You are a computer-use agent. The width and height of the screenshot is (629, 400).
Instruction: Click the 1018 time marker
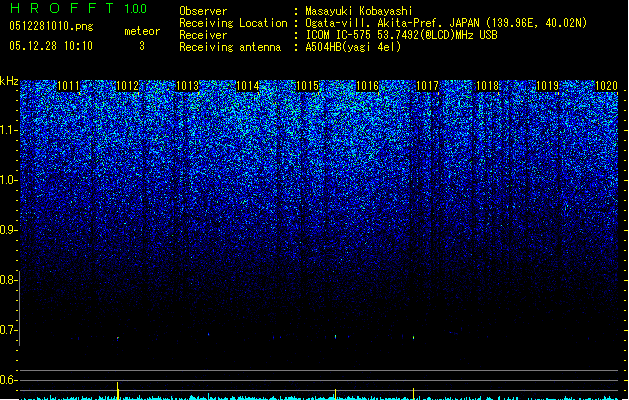487,86
